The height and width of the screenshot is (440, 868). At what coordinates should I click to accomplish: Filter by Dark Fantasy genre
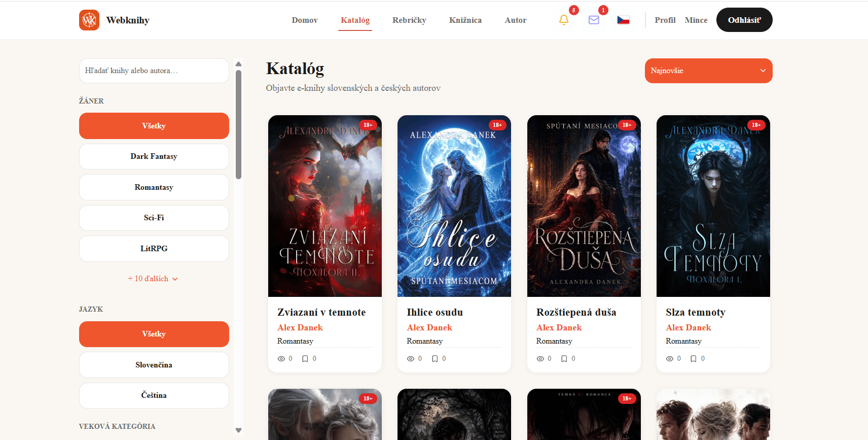(154, 156)
